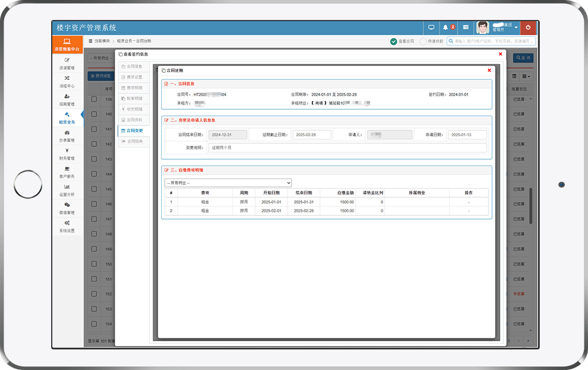
Task: Click the 2025-01-31 end date cell
Action: pos(303,202)
